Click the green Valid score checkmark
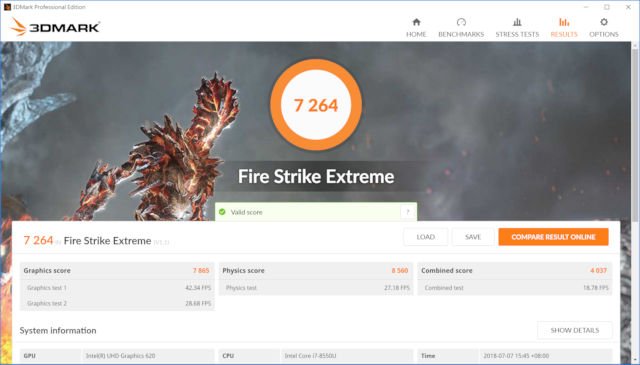The width and height of the screenshot is (640, 365). pos(222,212)
